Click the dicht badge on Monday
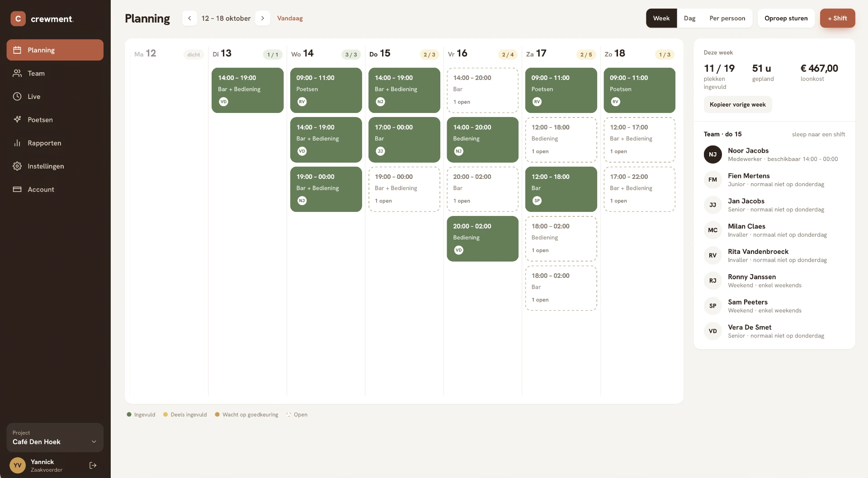868x478 pixels. click(x=193, y=55)
